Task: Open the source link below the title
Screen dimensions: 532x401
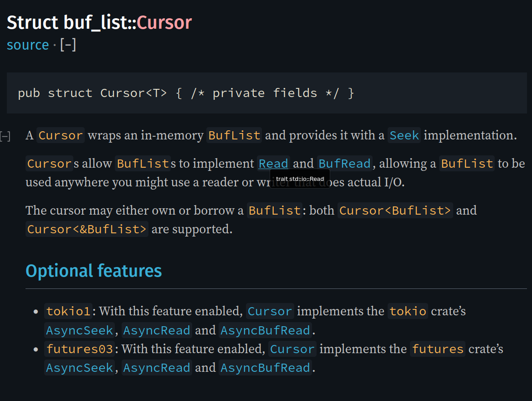Action: (27, 45)
